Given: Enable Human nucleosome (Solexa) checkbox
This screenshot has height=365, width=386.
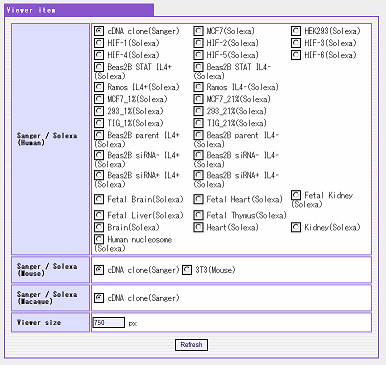Looking at the screenshot, I should point(99,239).
